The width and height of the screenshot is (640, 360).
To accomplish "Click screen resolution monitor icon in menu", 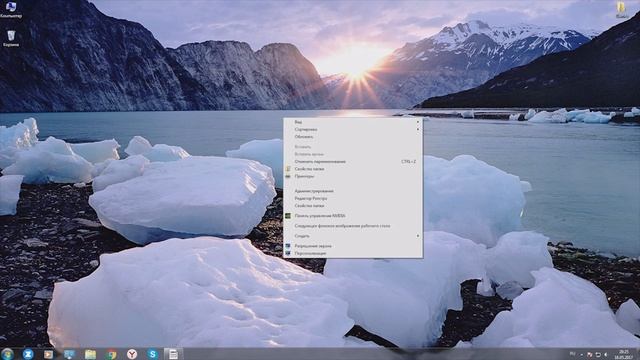I will [288, 246].
